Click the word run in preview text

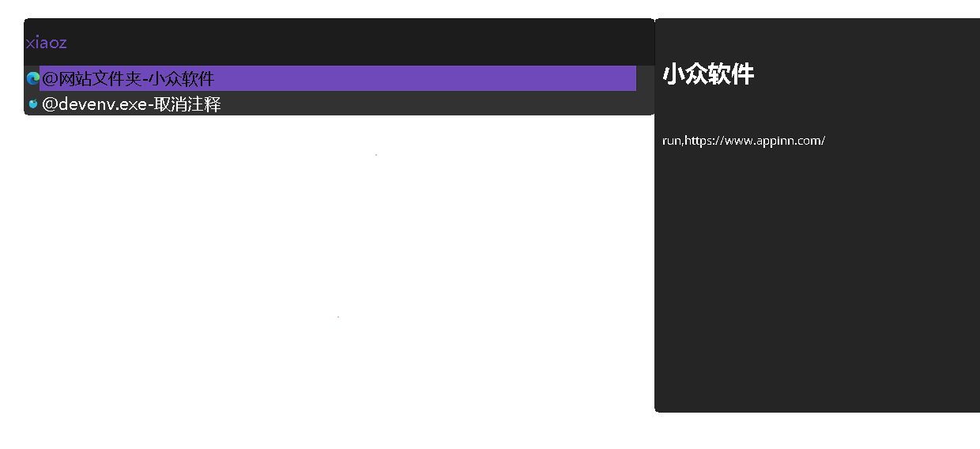coord(671,141)
